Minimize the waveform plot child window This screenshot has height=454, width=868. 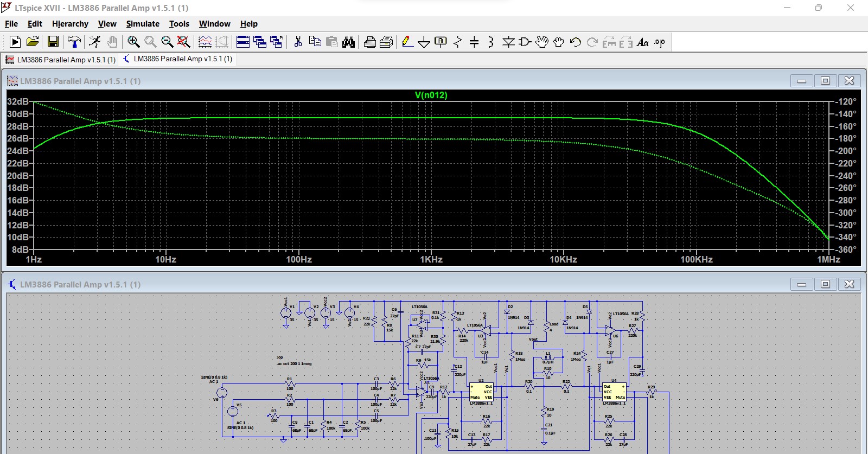[801, 81]
